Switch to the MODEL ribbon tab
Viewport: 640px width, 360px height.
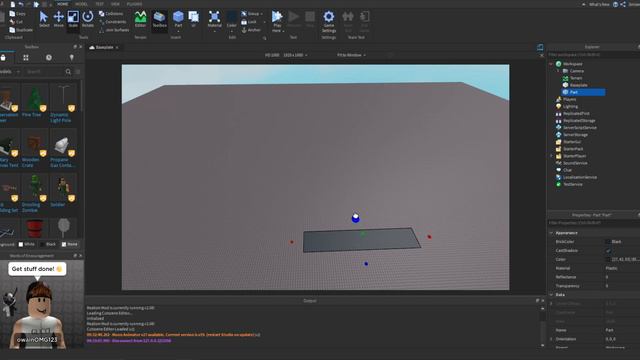coord(82,4)
